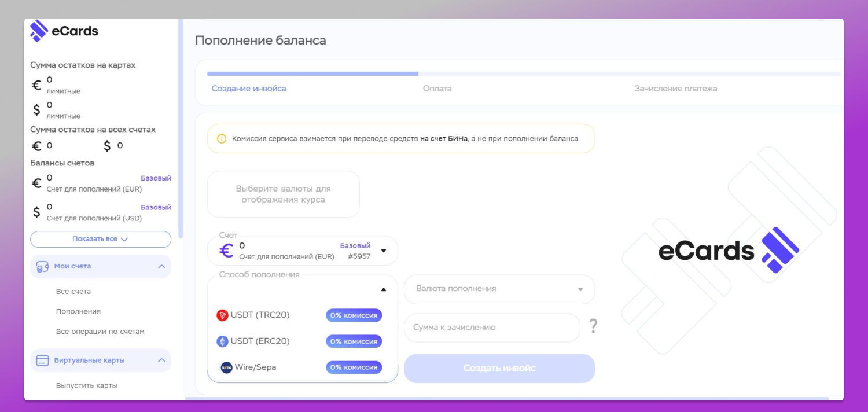Open Все операции по счетам
The height and width of the screenshot is (412, 868).
(x=100, y=332)
